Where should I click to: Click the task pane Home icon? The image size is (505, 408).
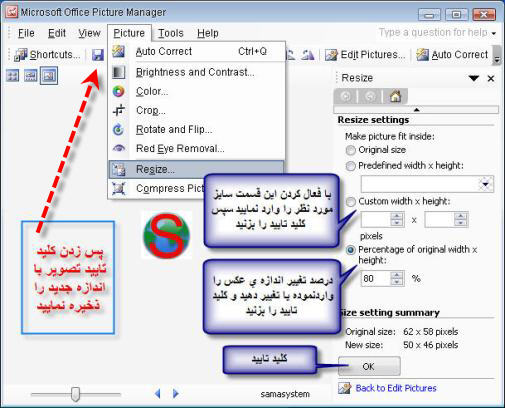395,97
